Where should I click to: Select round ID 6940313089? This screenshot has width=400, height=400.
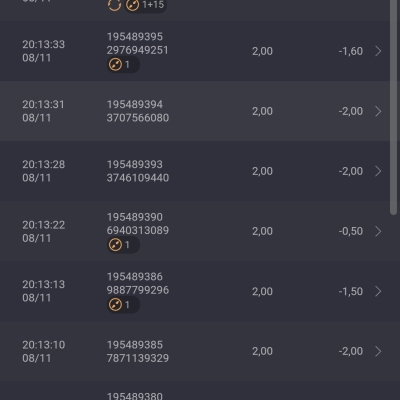click(x=138, y=230)
